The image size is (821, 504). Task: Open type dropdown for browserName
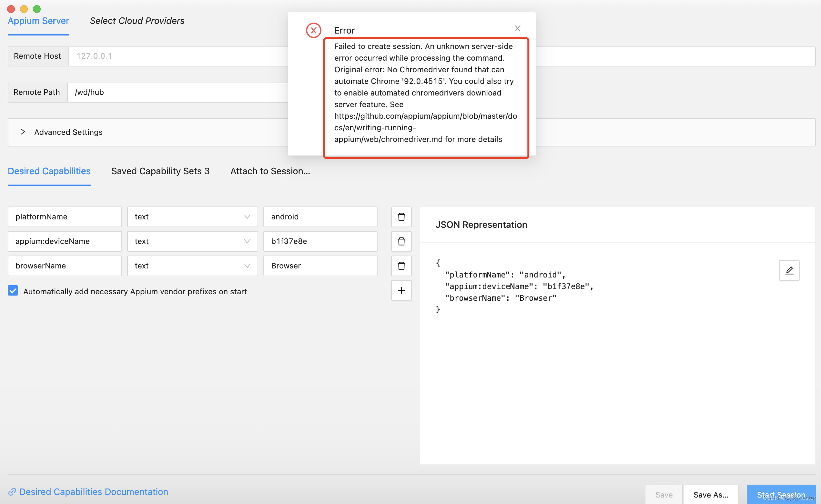pos(192,266)
